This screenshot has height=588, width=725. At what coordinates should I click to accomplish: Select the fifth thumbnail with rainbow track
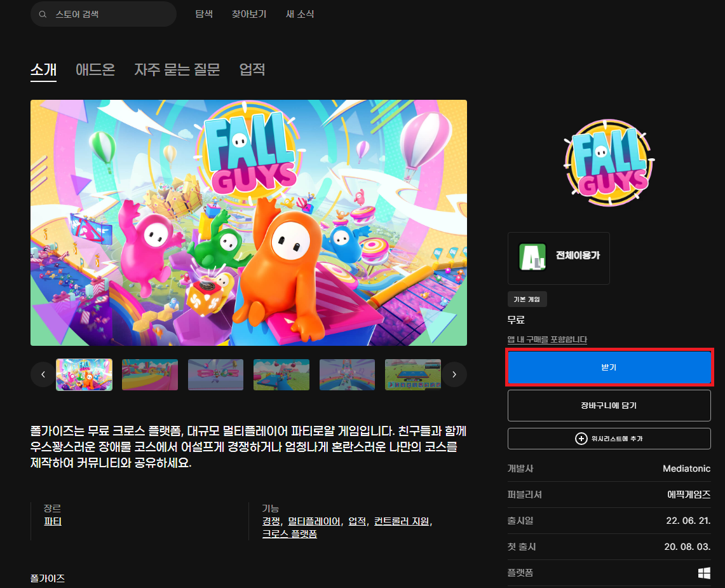point(347,374)
